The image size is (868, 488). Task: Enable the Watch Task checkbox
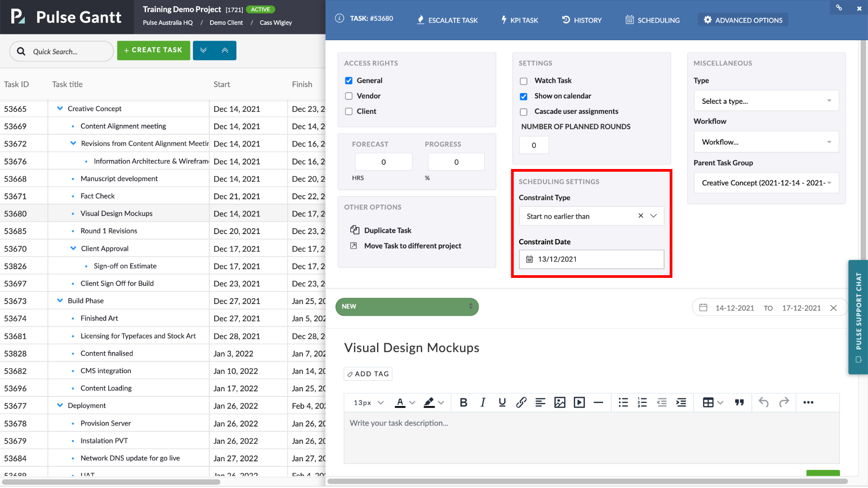[x=524, y=81]
